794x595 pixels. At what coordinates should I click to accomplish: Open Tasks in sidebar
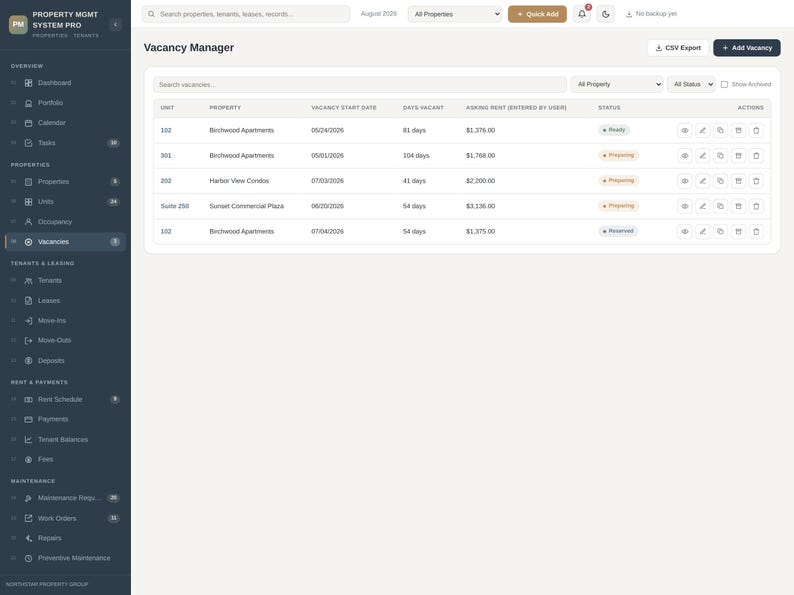click(x=65, y=143)
